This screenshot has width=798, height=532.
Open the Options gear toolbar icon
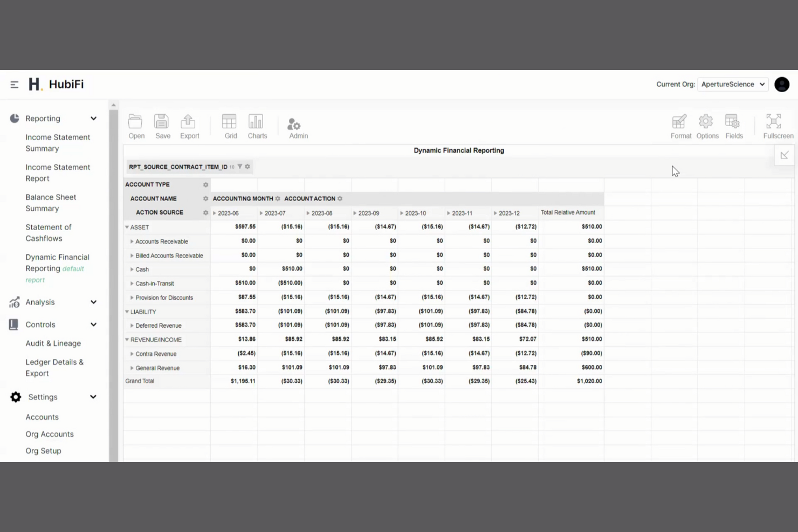(707, 127)
